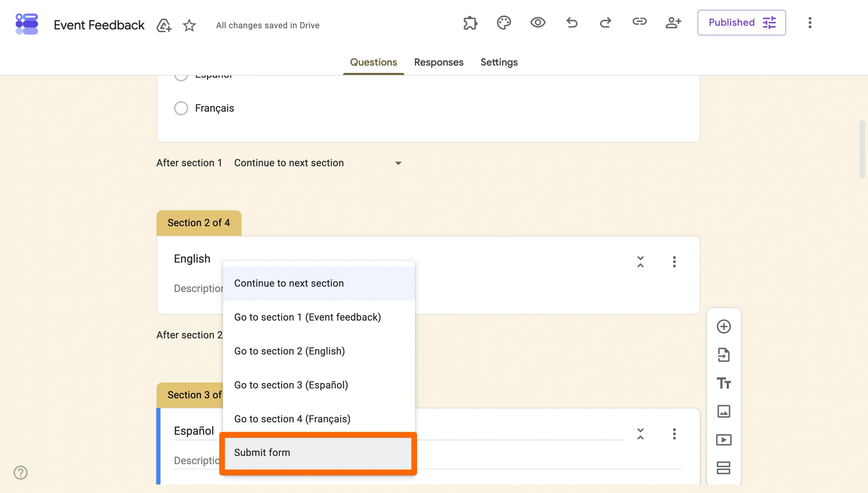
Task: Click the add video icon
Action: (x=724, y=440)
